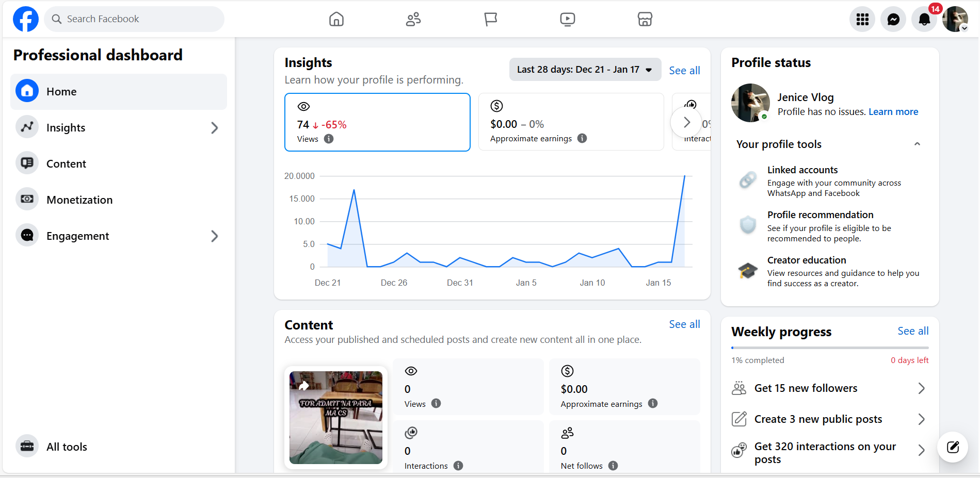Expand chevron for Get 320 interactions goal

(x=921, y=450)
